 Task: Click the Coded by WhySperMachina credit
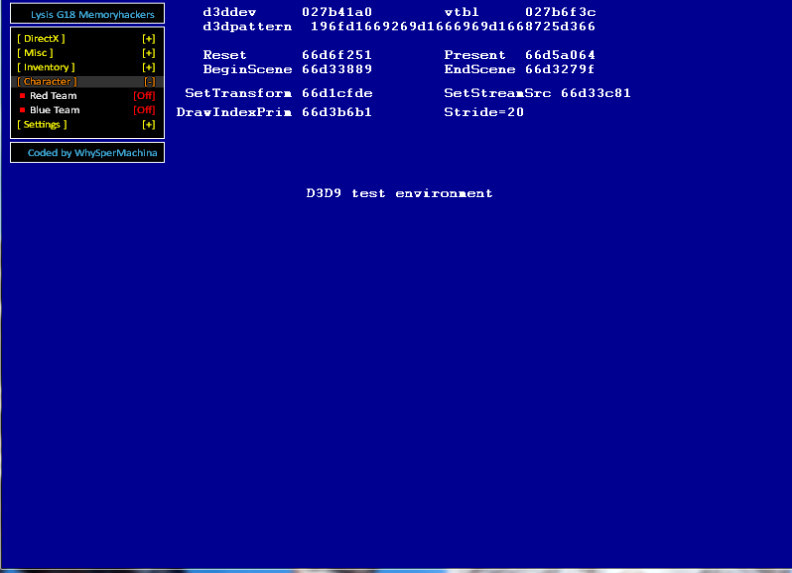click(92, 153)
